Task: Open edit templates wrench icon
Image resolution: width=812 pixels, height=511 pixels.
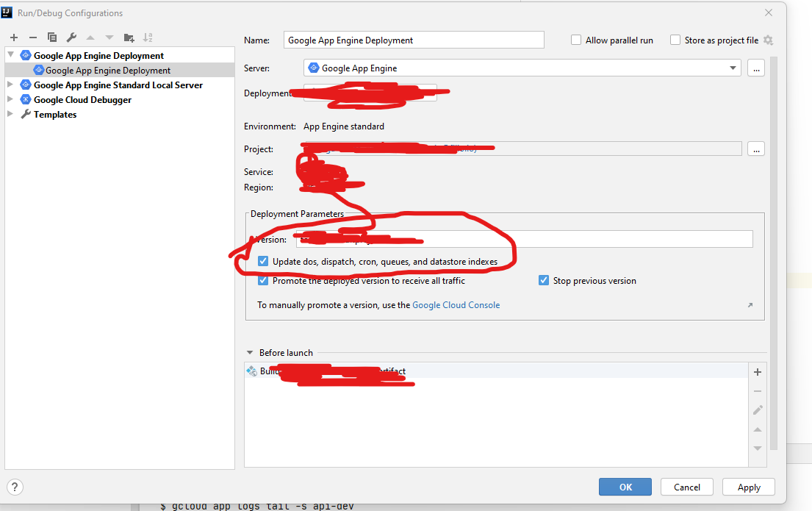Action: pyautogui.click(x=71, y=37)
